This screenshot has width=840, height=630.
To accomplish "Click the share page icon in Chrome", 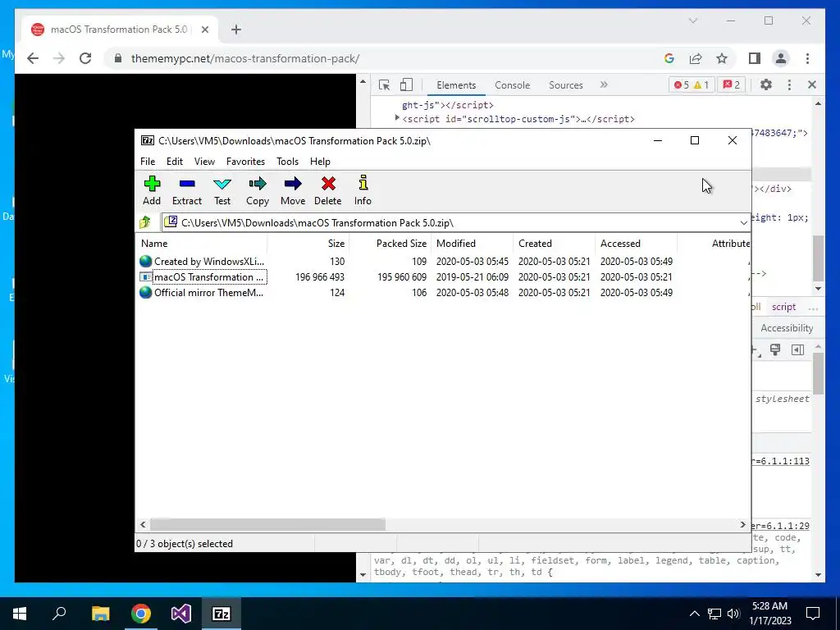I will [x=696, y=58].
